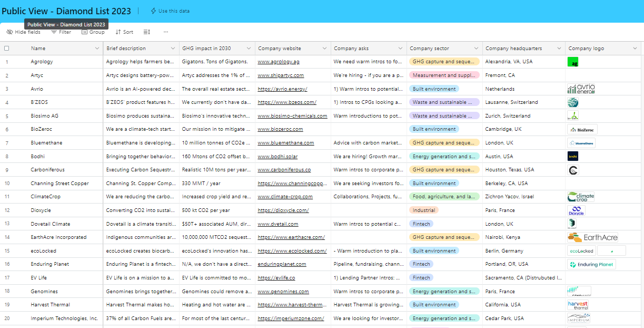Expand the Brief description column dropdown
The image size is (644, 328).
[x=173, y=49]
